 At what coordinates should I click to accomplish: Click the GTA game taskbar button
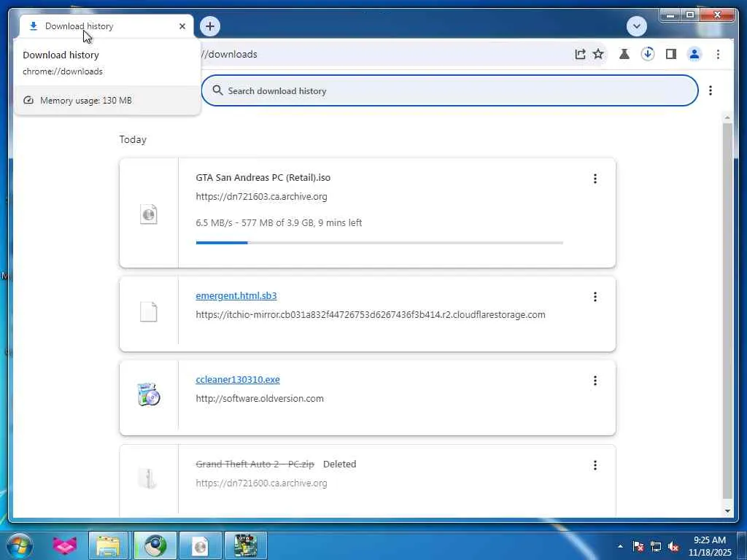tap(246, 545)
